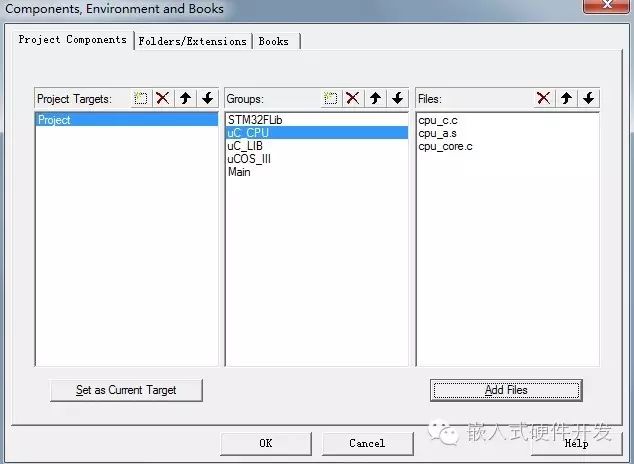Screen dimensions: 634x464
Task: Select the uC_CPU group
Action: pyautogui.click(x=317, y=133)
